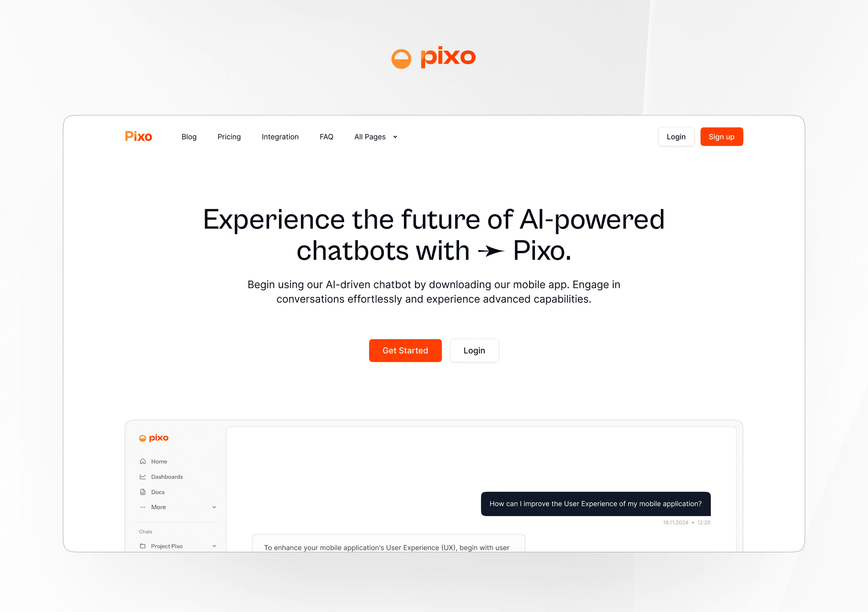Click the Get Started button
Viewport: 868px width, 612px height.
click(405, 350)
